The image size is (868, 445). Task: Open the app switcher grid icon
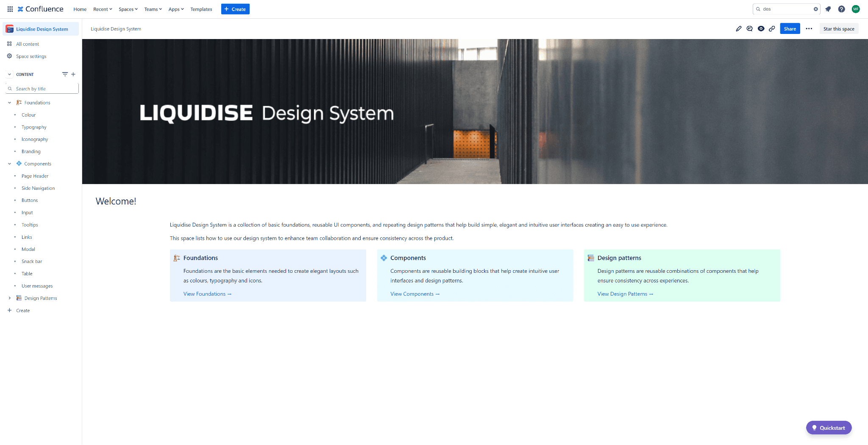10,9
